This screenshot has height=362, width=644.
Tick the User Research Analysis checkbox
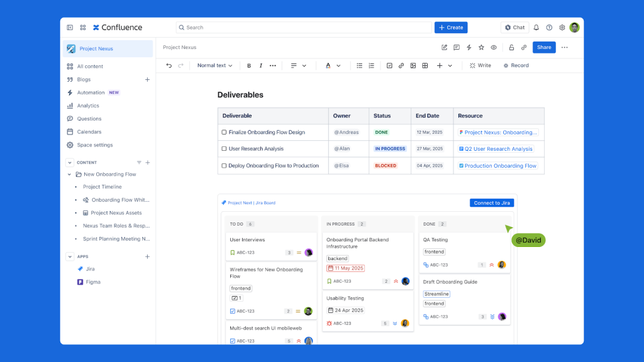[224, 149]
